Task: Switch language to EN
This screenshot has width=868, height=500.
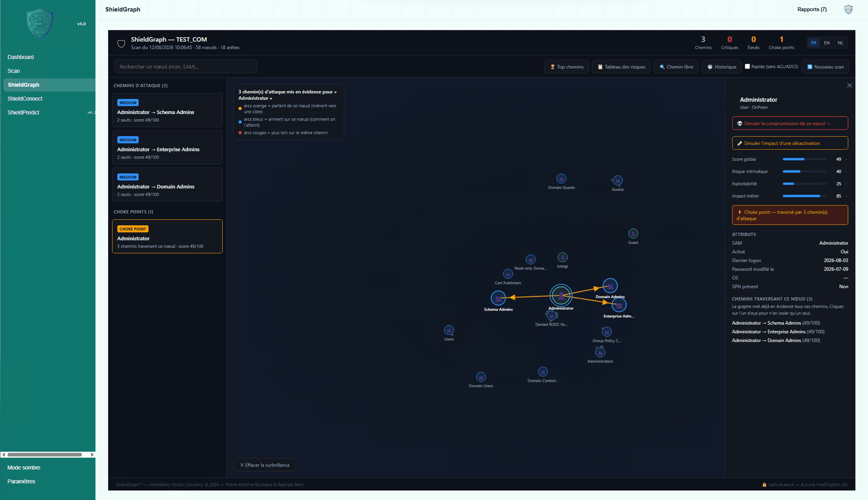Action: point(827,42)
